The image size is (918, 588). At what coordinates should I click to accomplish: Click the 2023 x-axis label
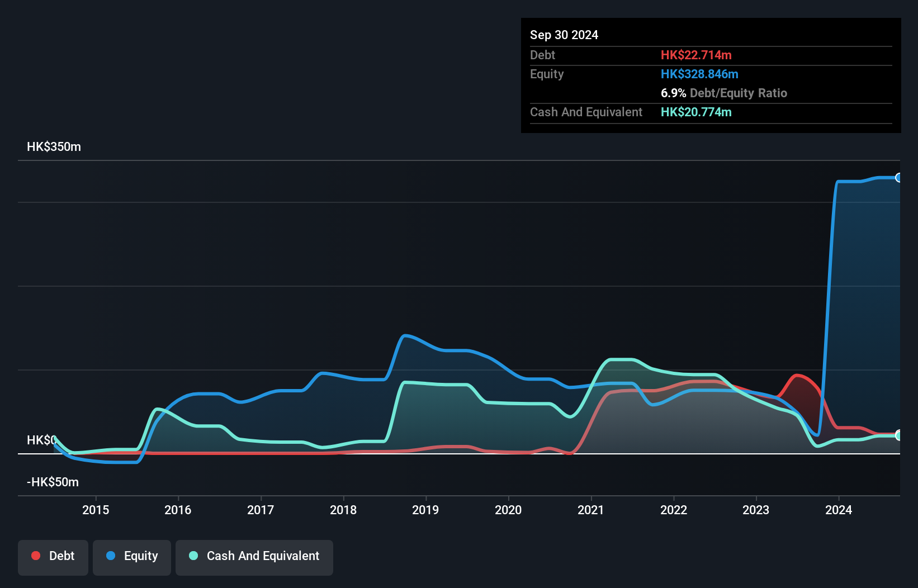coord(756,510)
